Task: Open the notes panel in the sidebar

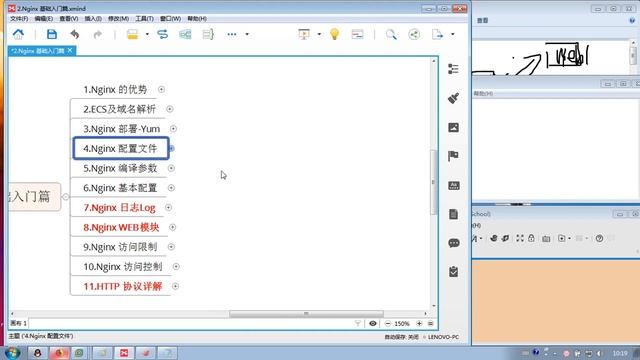Action: 453,214
